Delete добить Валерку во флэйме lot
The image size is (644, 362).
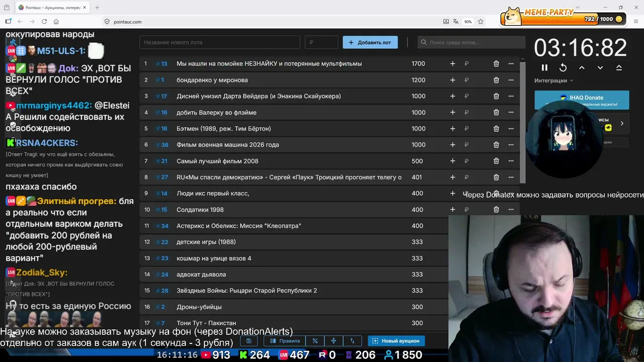coord(496,113)
